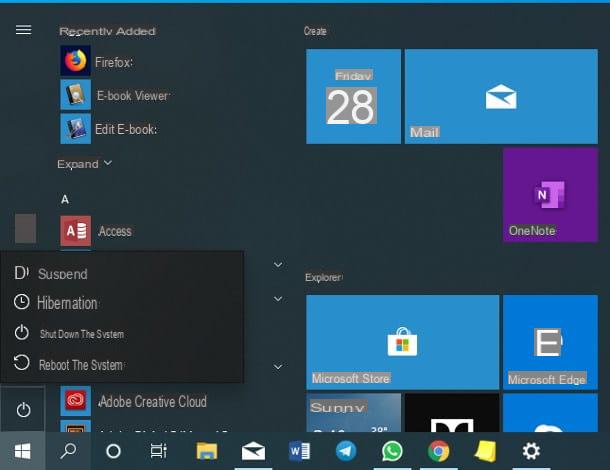
Task: Click the Create group heading
Action: [x=315, y=31]
